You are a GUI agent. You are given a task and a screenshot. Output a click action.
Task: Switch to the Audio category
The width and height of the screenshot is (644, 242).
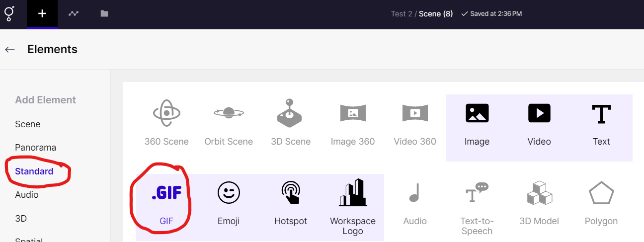click(27, 195)
